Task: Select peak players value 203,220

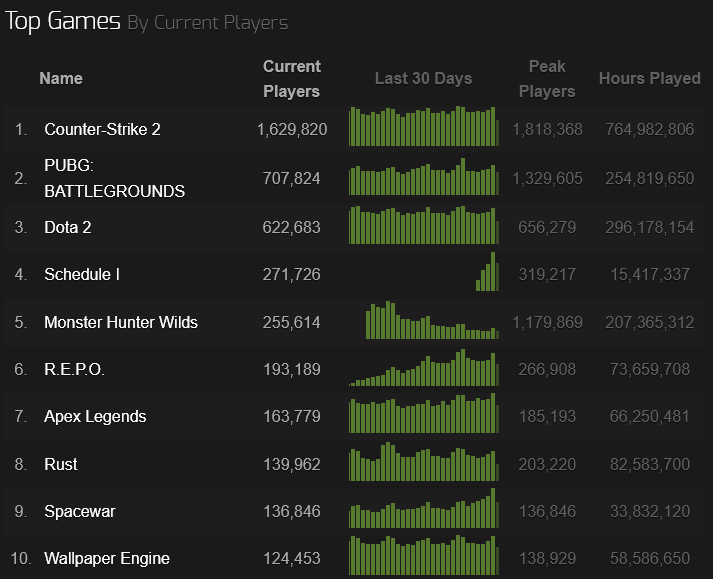Action: (x=547, y=464)
